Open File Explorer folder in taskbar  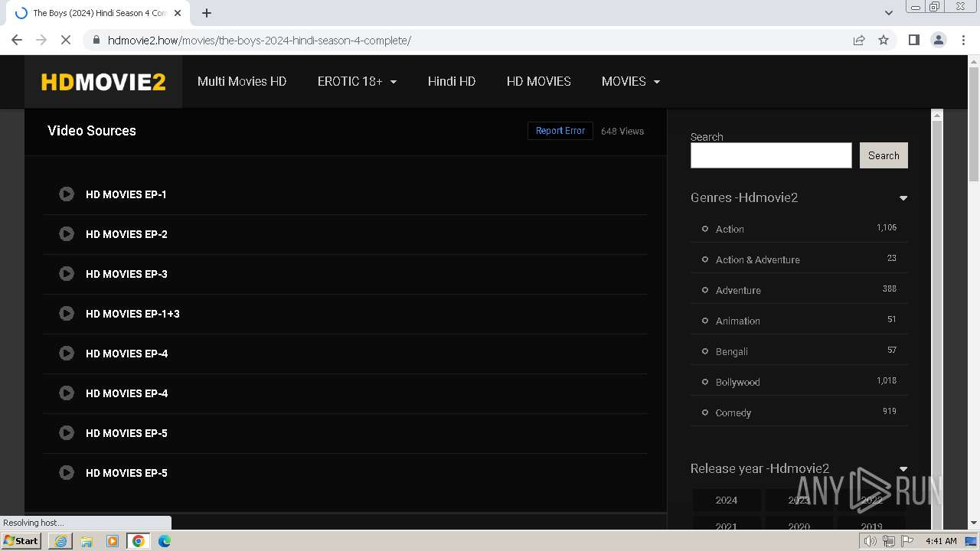tap(87, 541)
